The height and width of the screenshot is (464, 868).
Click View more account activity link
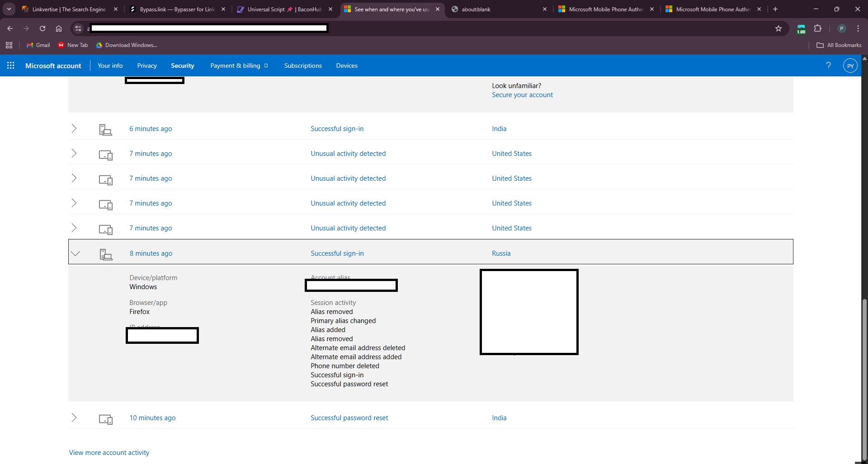pyautogui.click(x=109, y=453)
